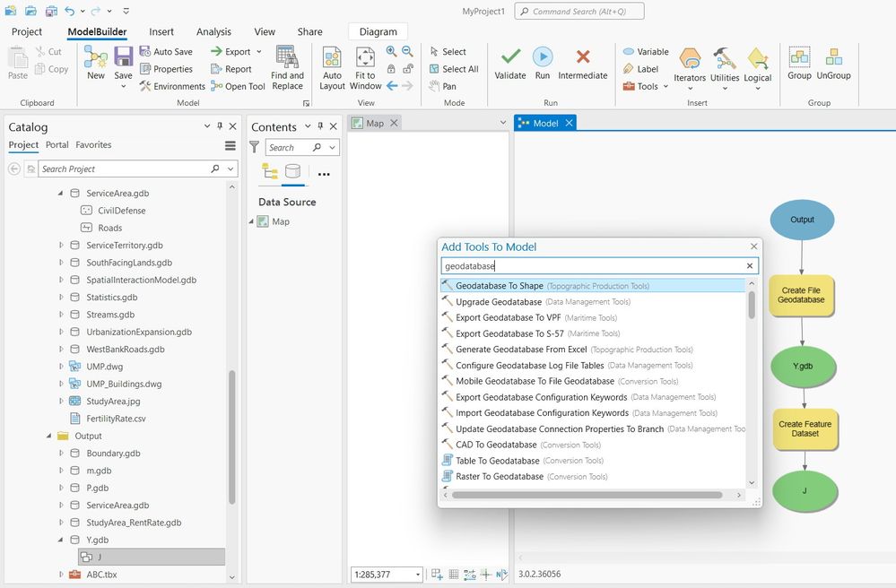Click Select All in Mode group
The width and height of the screenshot is (896, 588).
click(x=454, y=69)
